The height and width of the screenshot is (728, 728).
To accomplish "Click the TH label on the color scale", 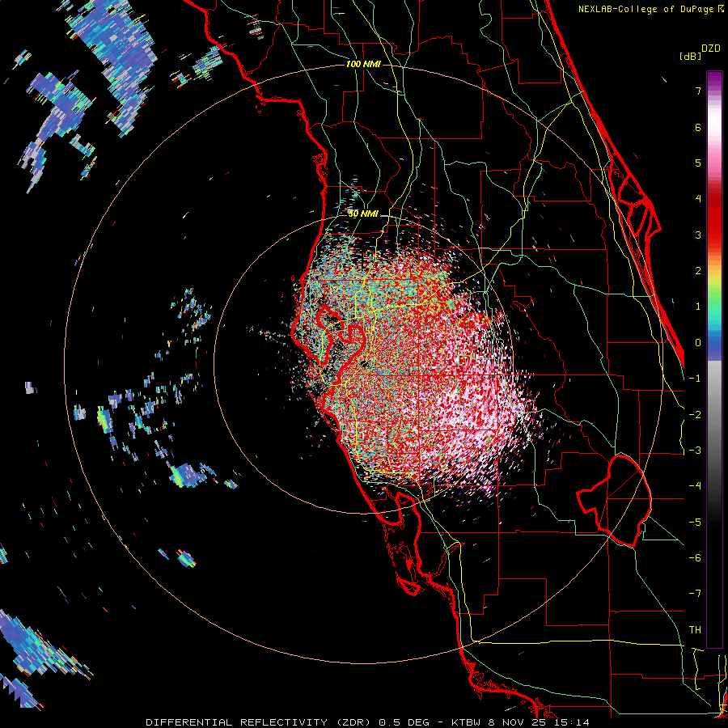I will (695, 630).
